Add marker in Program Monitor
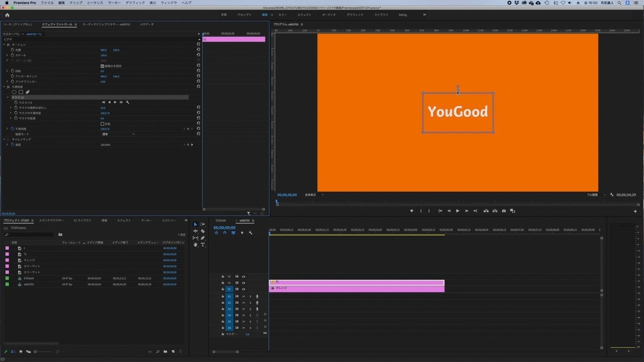 412,211
